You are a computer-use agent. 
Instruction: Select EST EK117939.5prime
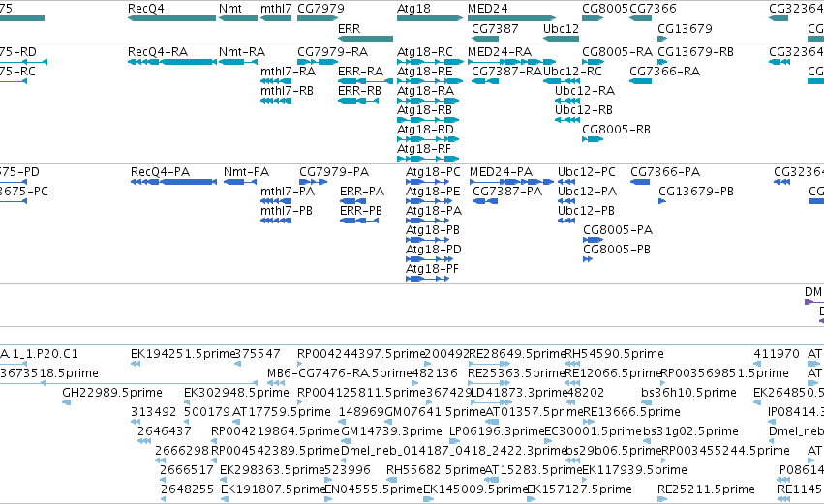tap(585, 480)
